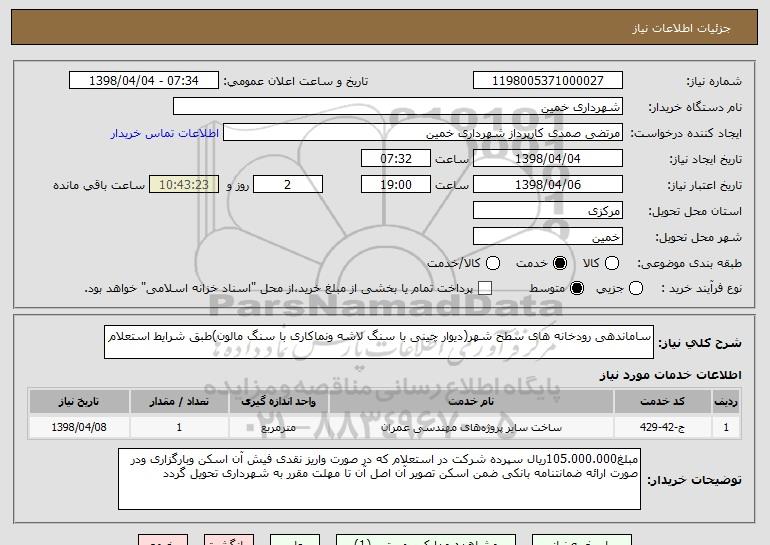The height and width of the screenshot is (545, 770).
Task: Click the شماره نیاز field 1198005371000027
Action: 548,81
